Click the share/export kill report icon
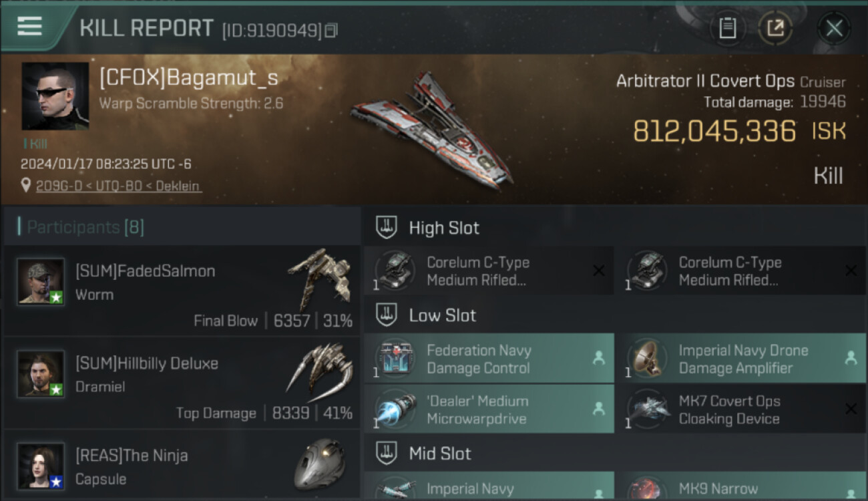The width and height of the screenshot is (868, 501). [775, 28]
